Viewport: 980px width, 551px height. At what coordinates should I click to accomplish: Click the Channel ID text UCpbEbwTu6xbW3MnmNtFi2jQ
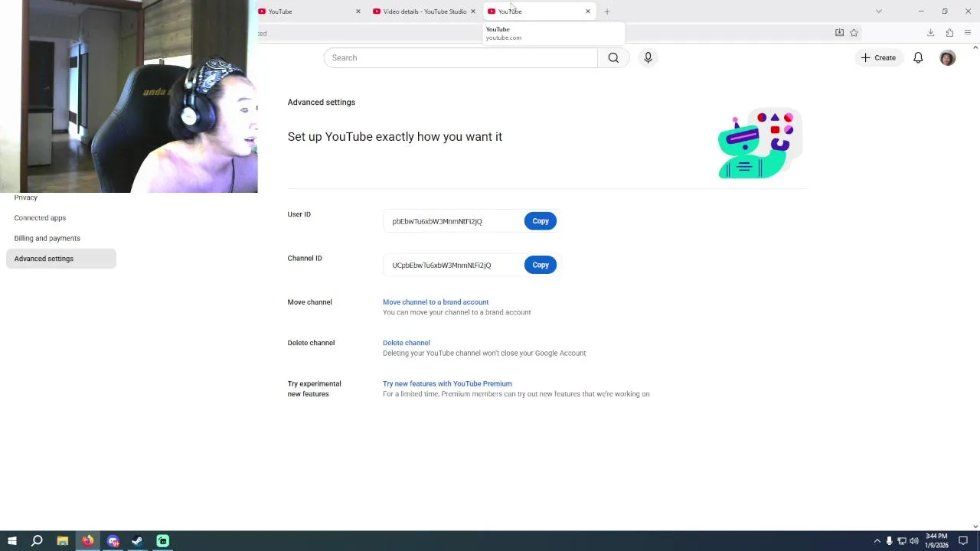(x=442, y=265)
